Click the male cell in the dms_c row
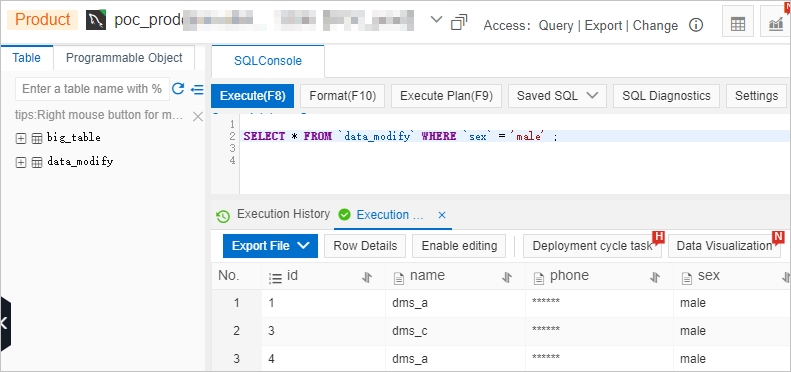This screenshot has height=372, width=791. [x=732, y=331]
